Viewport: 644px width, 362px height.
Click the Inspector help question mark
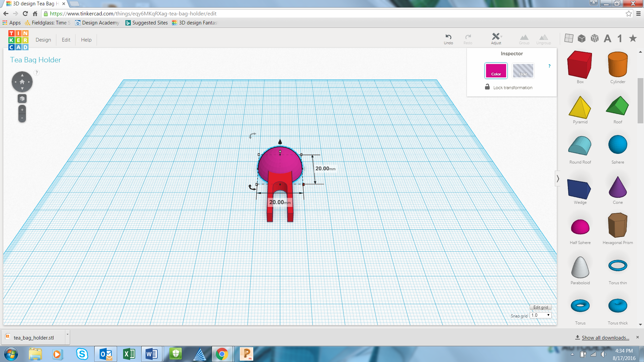tap(549, 66)
